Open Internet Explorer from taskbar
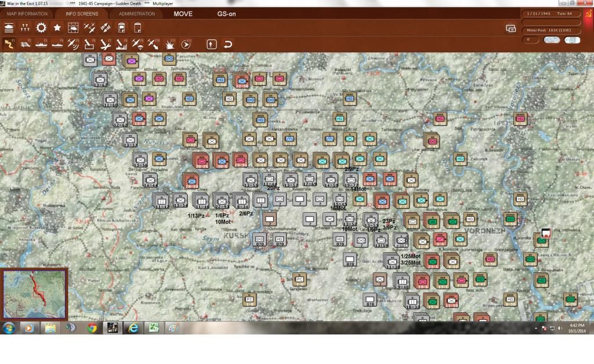Image resolution: width=594 pixels, height=364 pixels. point(133,327)
